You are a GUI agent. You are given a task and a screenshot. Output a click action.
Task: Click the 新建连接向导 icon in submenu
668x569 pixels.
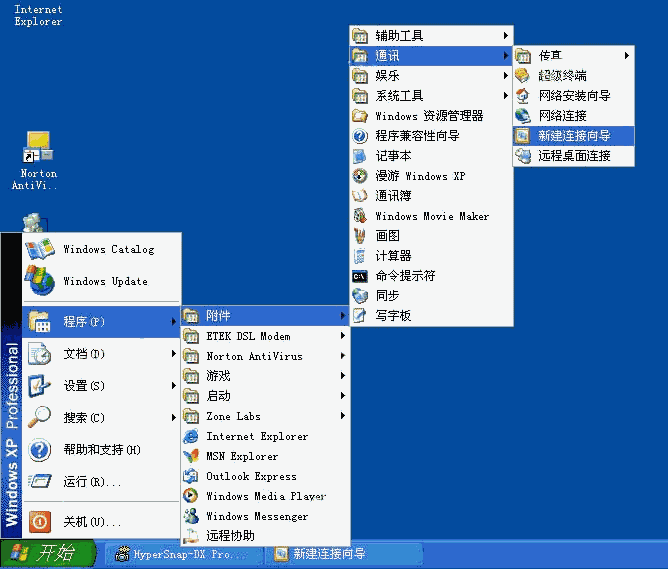(x=522, y=135)
